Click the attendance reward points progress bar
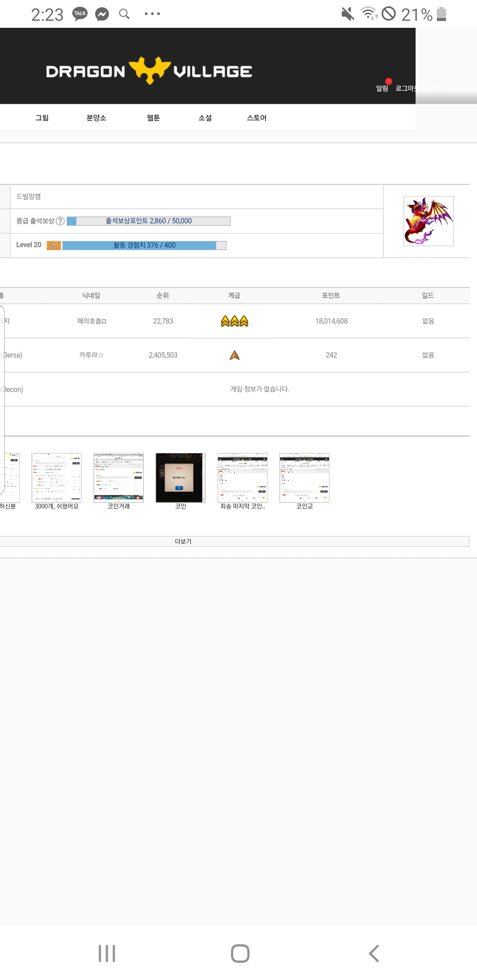The width and height of the screenshot is (477, 980). tap(148, 221)
